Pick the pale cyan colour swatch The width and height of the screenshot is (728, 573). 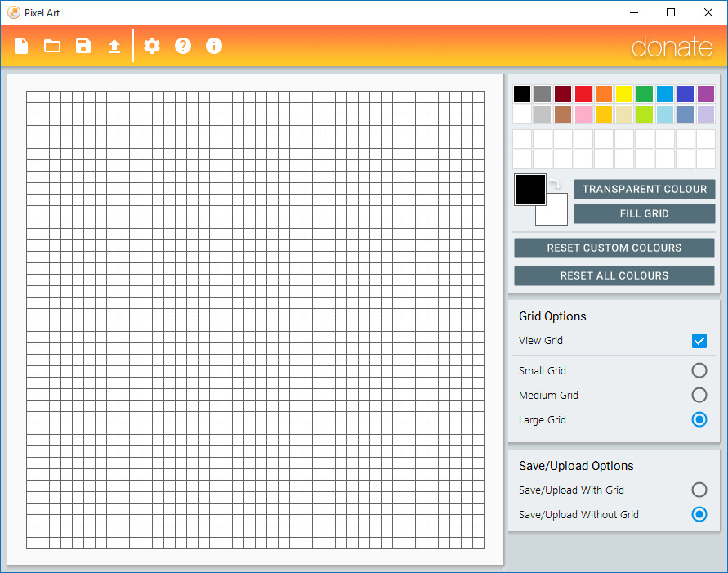(x=665, y=114)
